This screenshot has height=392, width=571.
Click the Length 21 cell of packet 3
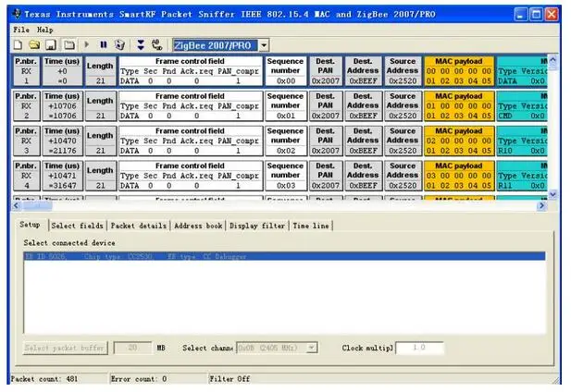pyautogui.click(x=100, y=141)
